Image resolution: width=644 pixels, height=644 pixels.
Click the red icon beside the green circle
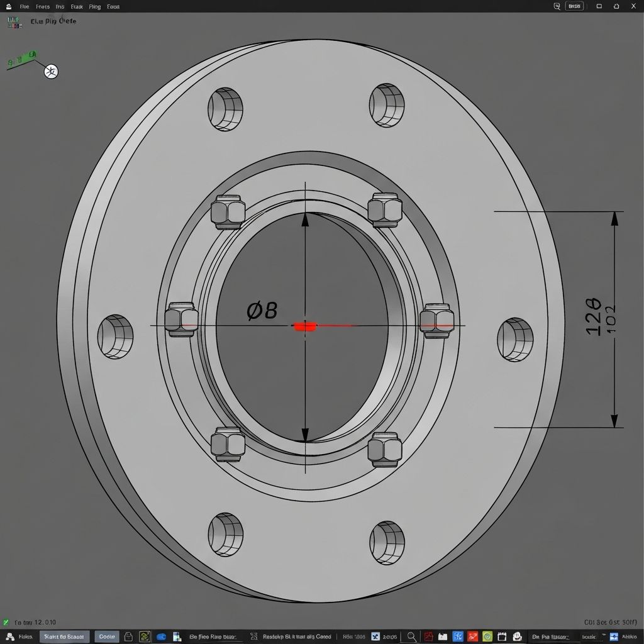coord(472,636)
